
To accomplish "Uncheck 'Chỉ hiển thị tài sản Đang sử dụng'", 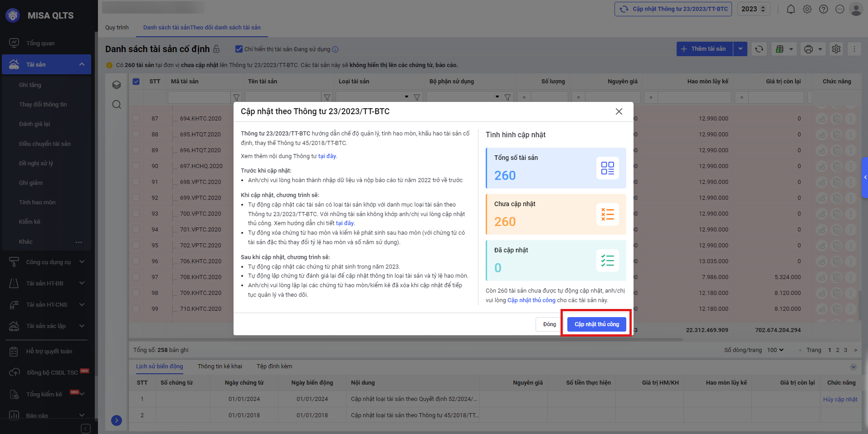I will click(239, 49).
